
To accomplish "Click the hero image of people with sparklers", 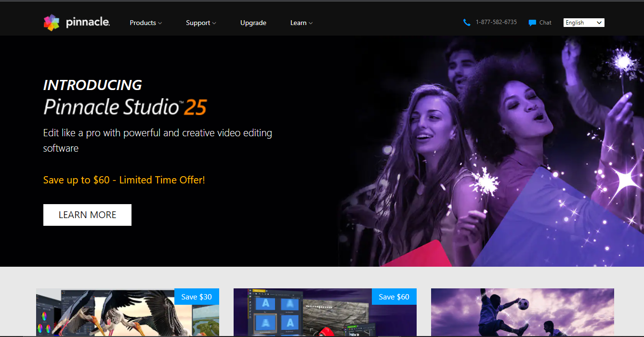I will (x=490, y=151).
